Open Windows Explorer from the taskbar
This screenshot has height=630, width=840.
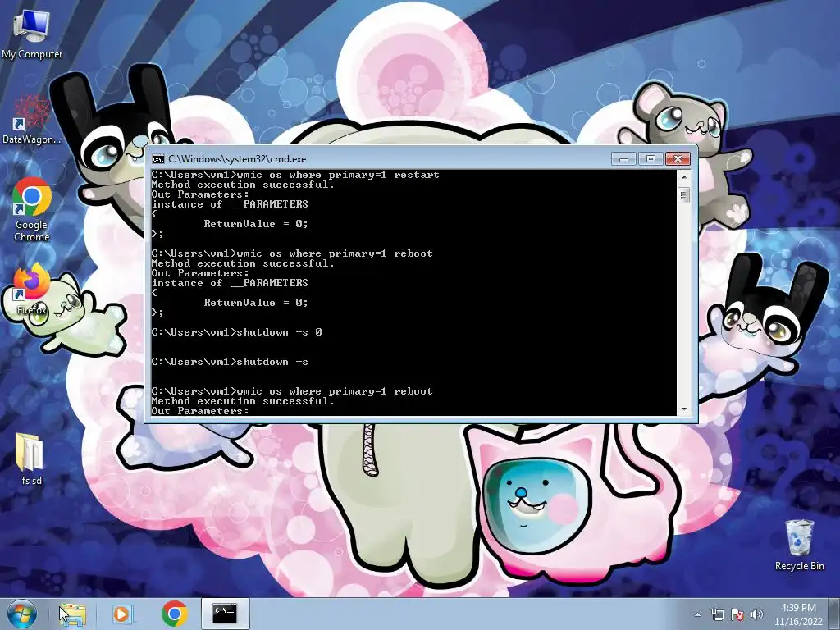72,614
